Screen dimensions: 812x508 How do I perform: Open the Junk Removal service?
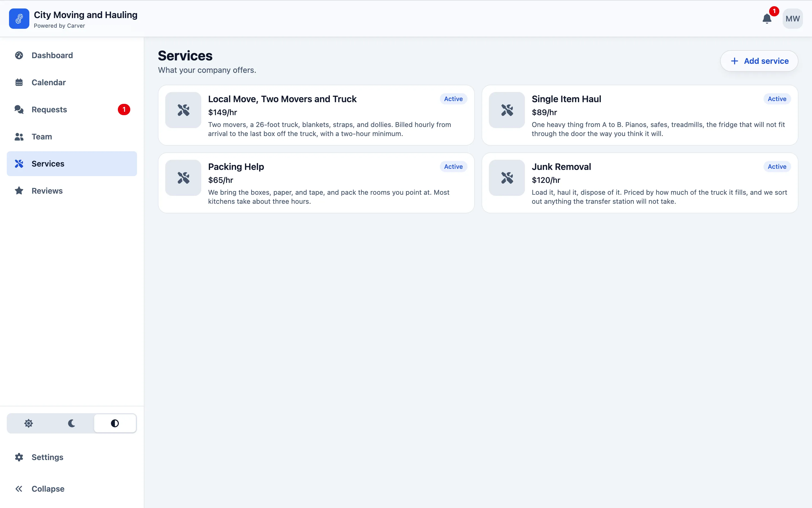[x=639, y=183]
